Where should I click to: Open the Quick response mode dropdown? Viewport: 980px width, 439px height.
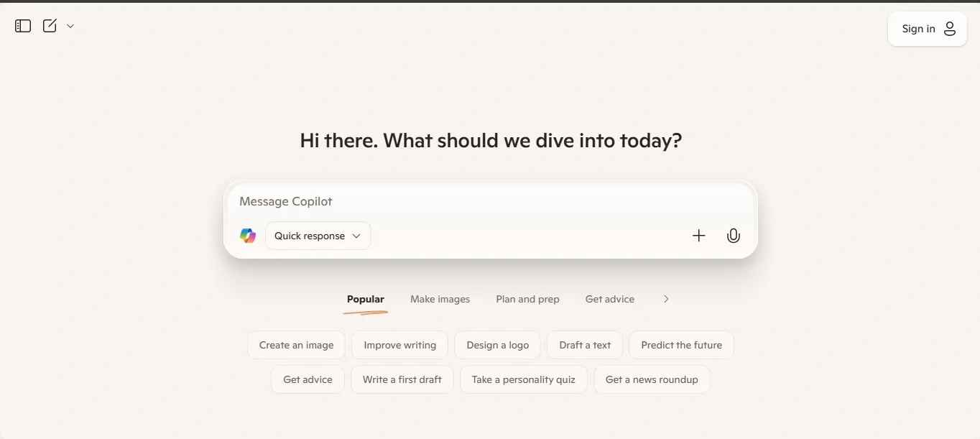tap(318, 236)
